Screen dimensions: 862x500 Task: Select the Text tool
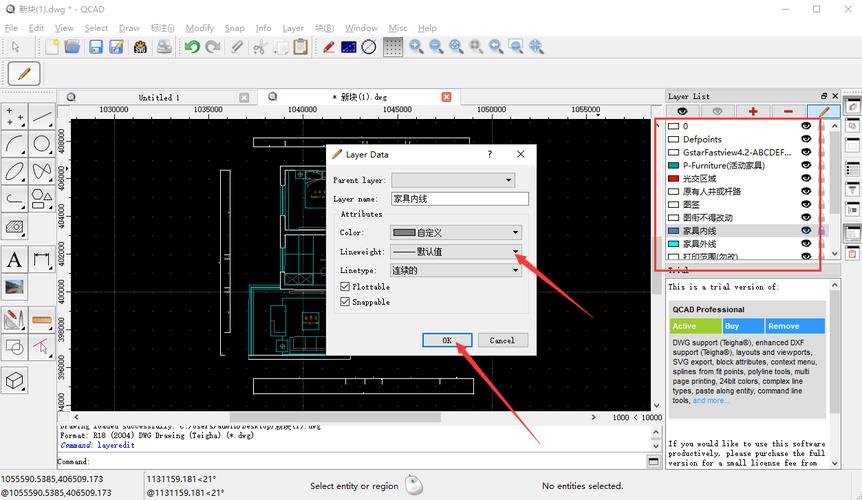(14, 259)
